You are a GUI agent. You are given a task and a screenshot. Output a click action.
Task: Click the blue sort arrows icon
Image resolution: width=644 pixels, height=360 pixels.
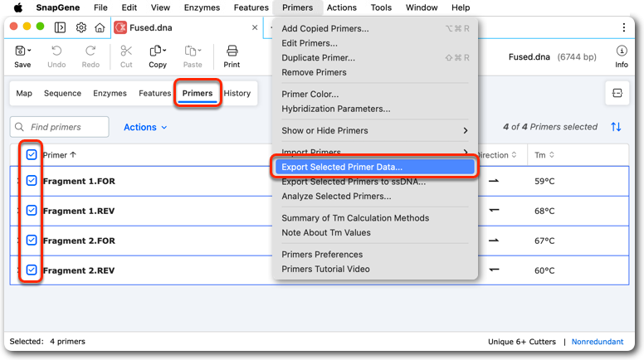(616, 127)
